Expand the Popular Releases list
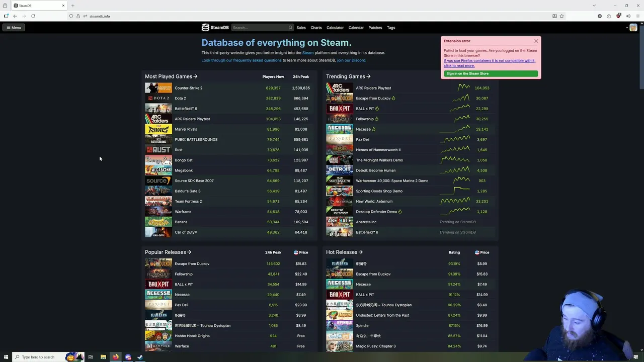 coord(168,252)
